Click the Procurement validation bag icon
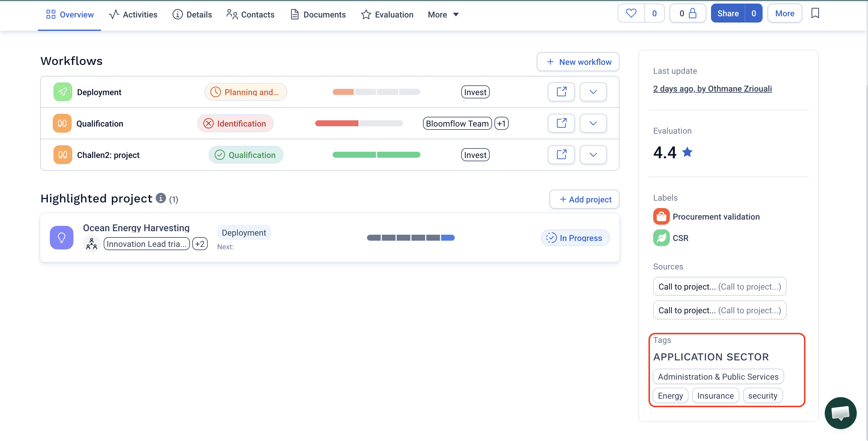The image size is (868, 441). (661, 216)
